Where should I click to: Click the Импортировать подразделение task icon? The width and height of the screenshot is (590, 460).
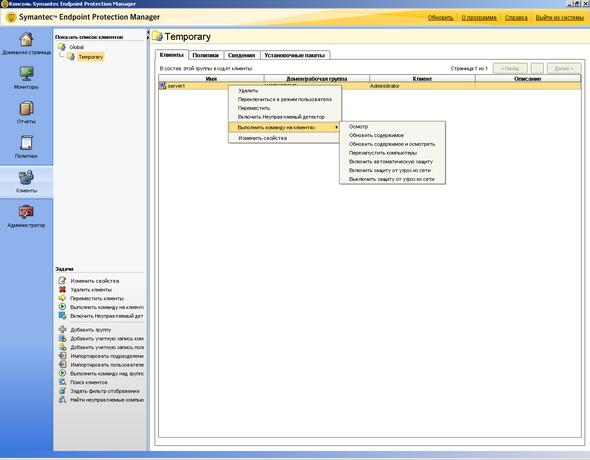click(x=62, y=355)
